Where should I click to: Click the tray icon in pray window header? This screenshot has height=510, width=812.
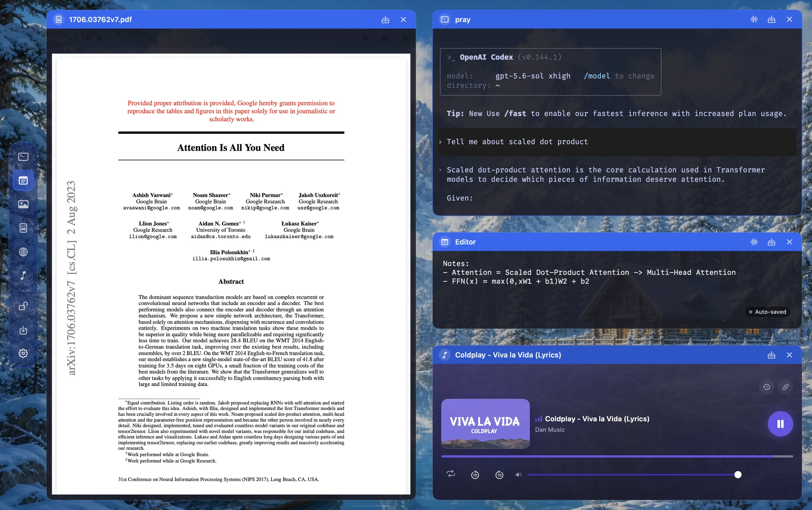point(771,19)
